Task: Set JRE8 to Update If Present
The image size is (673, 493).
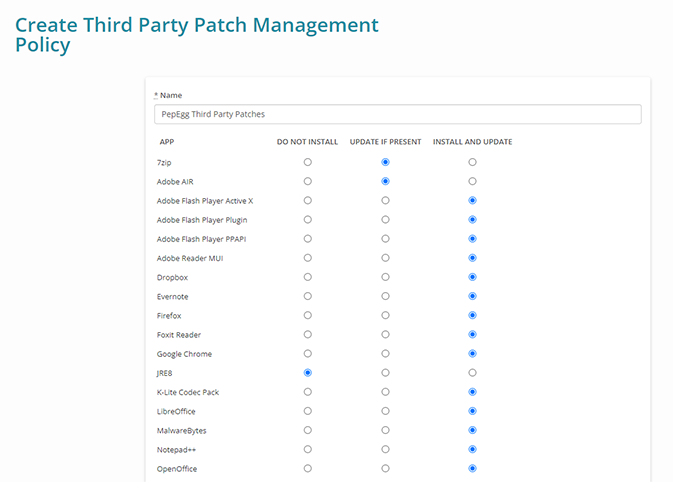Action: [385, 373]
